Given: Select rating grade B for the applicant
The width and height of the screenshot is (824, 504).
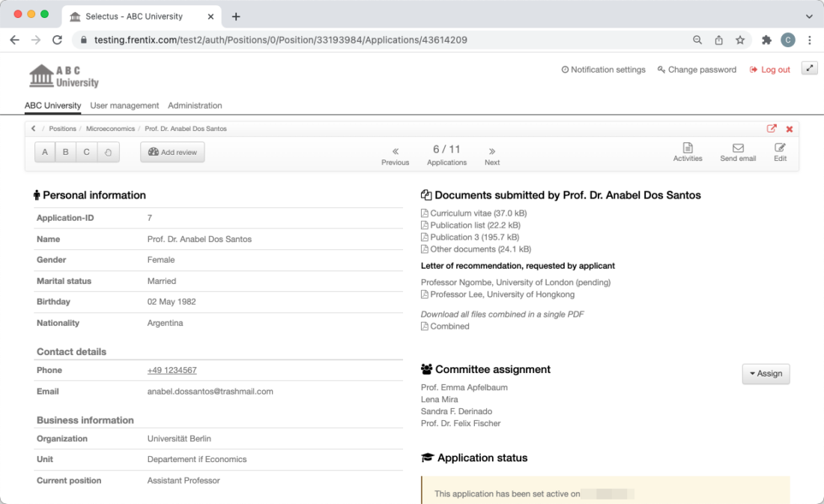Looking at the screenshot, I should coord(65,151).
